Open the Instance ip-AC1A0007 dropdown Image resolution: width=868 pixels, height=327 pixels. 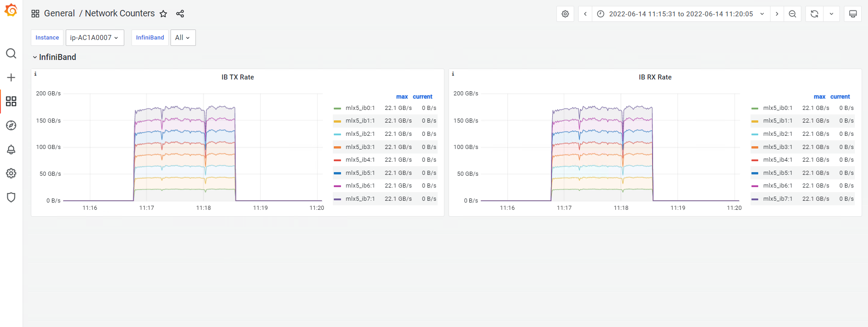pyautogui.click(x=95, y=38)
